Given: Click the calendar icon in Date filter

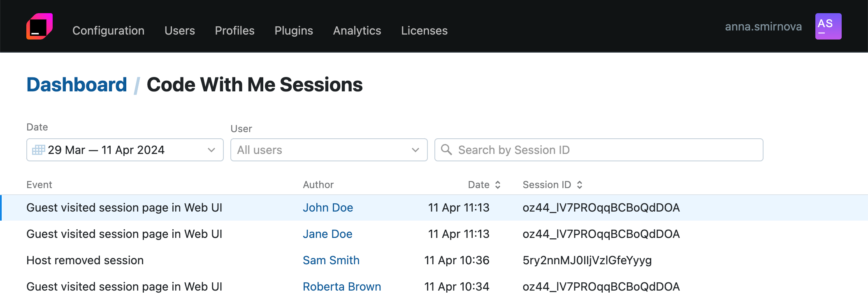Looking at the screenshot, I should tap(38, 150).
